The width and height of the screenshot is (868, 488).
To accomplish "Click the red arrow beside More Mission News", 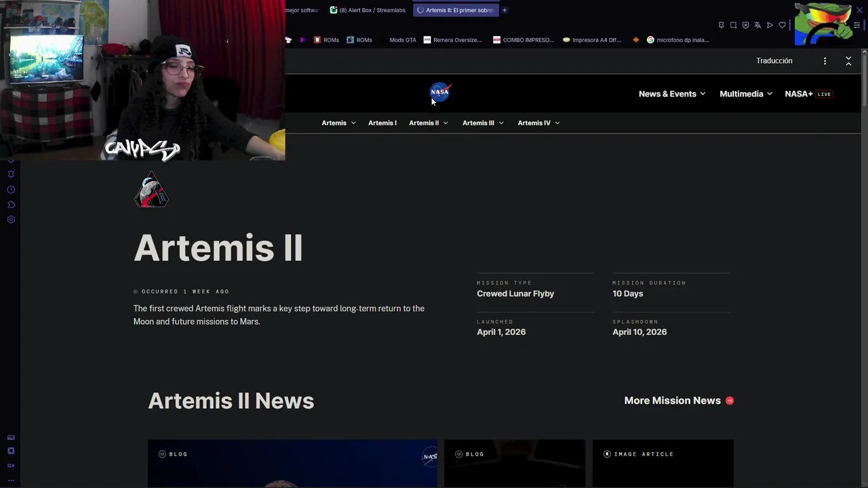I will [x=730, y=401].
